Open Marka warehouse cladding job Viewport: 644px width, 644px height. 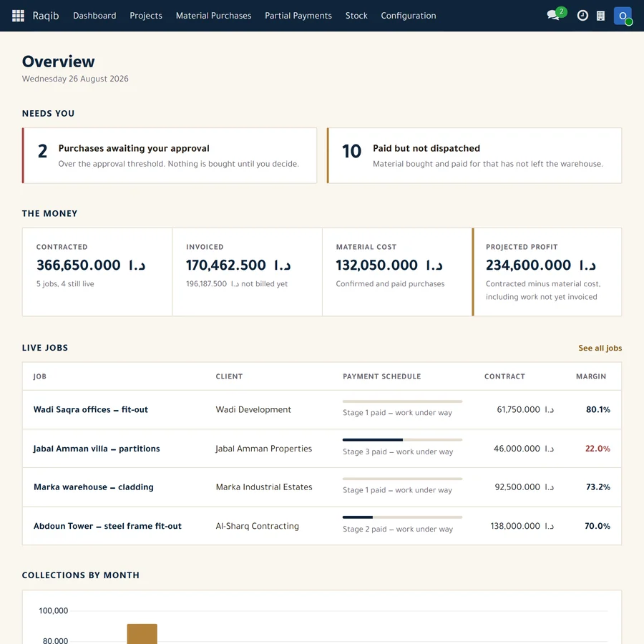point(94,487)
